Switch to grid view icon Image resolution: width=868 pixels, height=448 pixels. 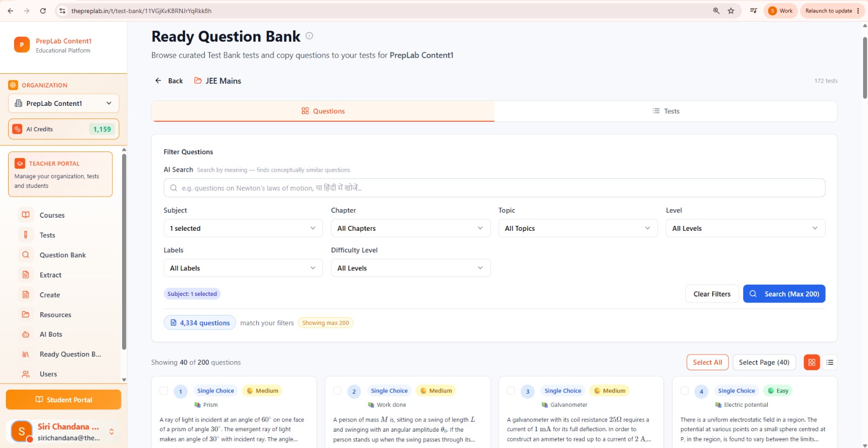click(x=812, y=362)
